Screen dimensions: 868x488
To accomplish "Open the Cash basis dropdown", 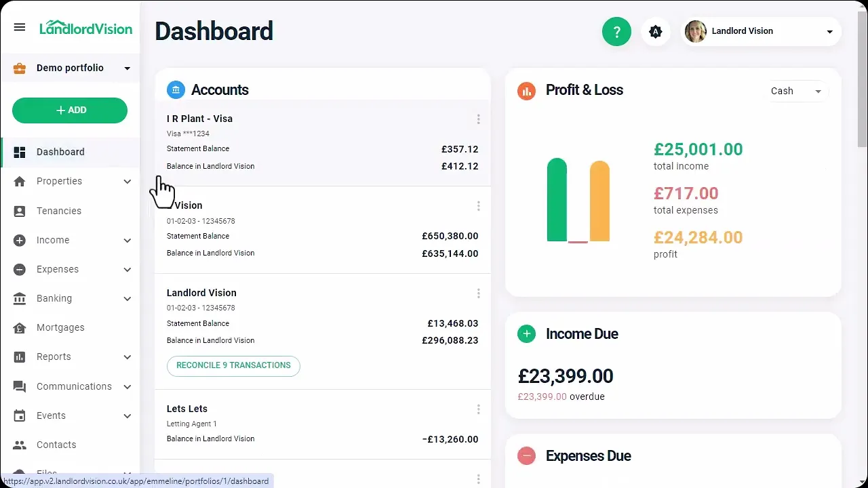I will [x=796, y=91].
